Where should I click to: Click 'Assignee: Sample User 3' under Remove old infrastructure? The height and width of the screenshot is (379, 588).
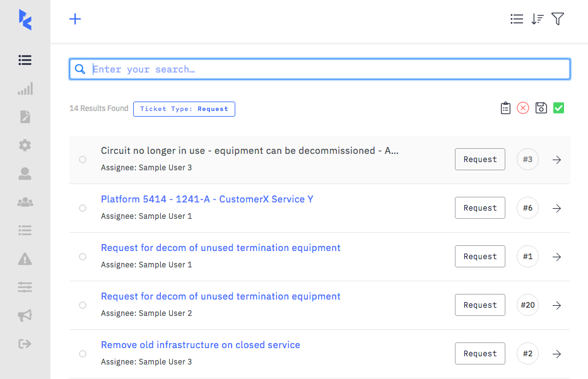point(146,362)
